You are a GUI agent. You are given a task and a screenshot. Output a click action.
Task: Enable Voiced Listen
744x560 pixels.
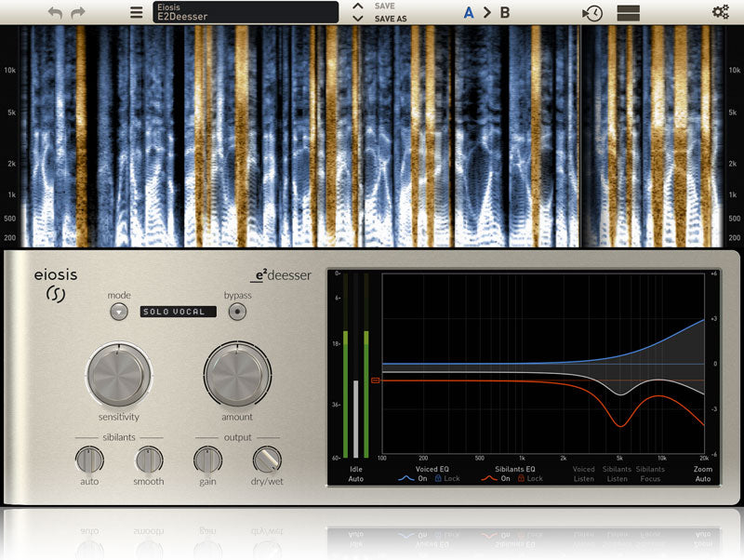[x=584, y=473]
